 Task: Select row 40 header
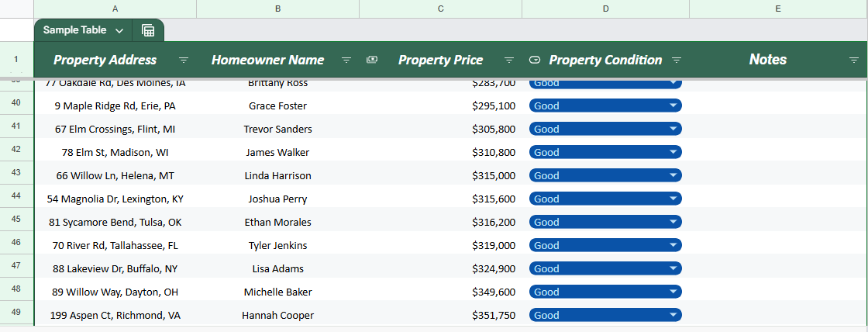tap(16, 102)
